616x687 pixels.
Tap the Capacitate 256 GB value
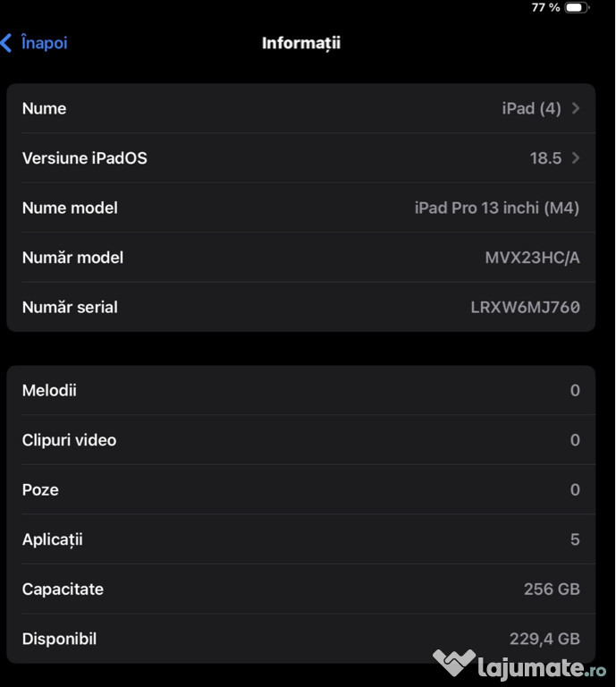pos(552,589)
